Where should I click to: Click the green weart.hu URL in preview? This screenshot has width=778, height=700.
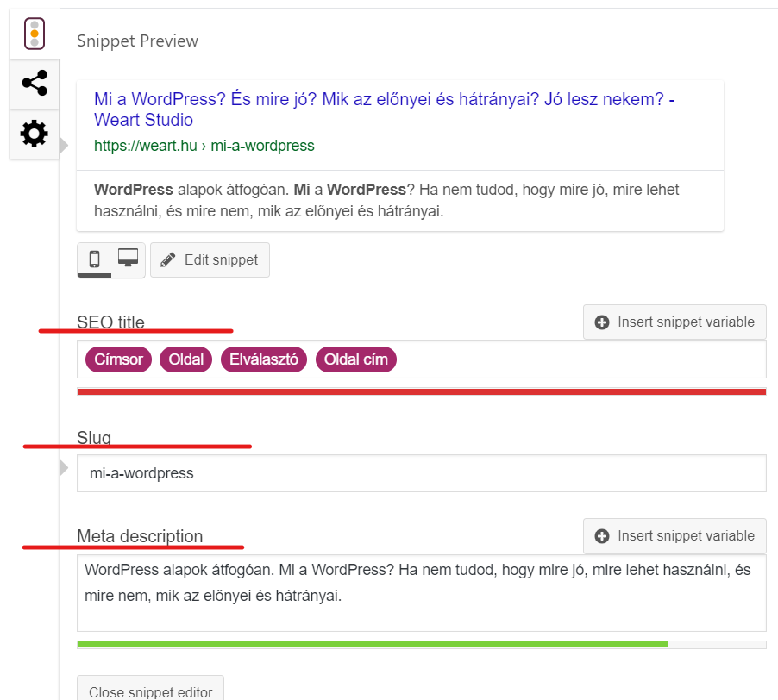click(204, 146)
